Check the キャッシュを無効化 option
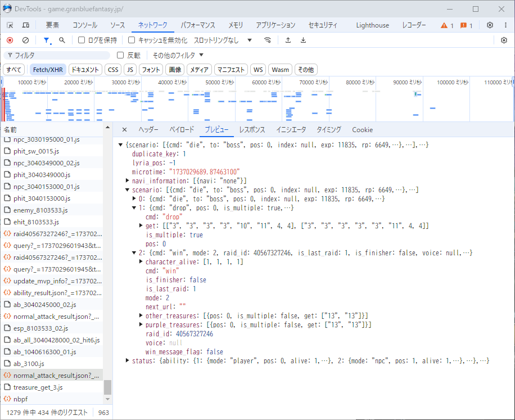 [132, 40]
